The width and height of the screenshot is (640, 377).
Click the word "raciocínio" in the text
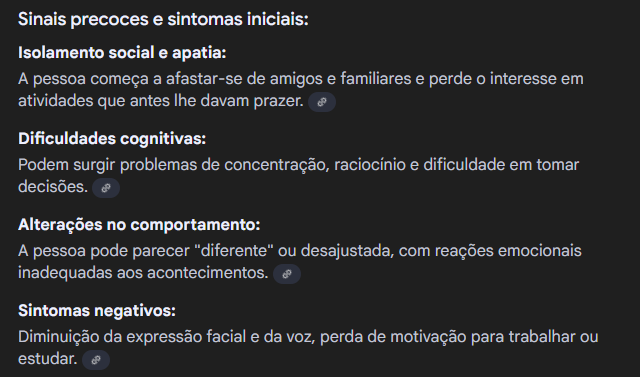[369, 165]
